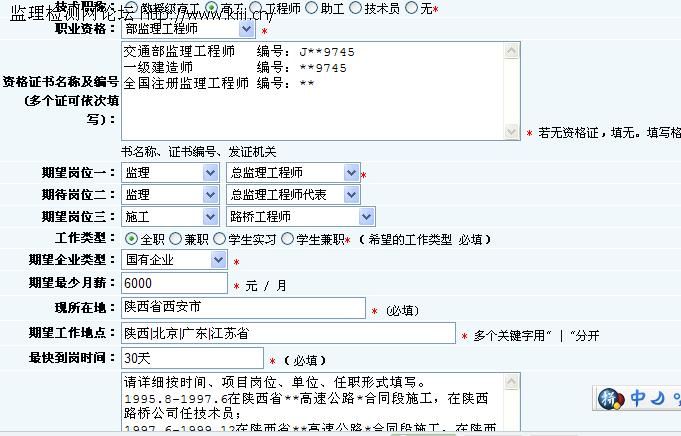This screenshot has height=436, width=681.
Task: Choose the 技术员 radio option
Action: coord(356,7)
